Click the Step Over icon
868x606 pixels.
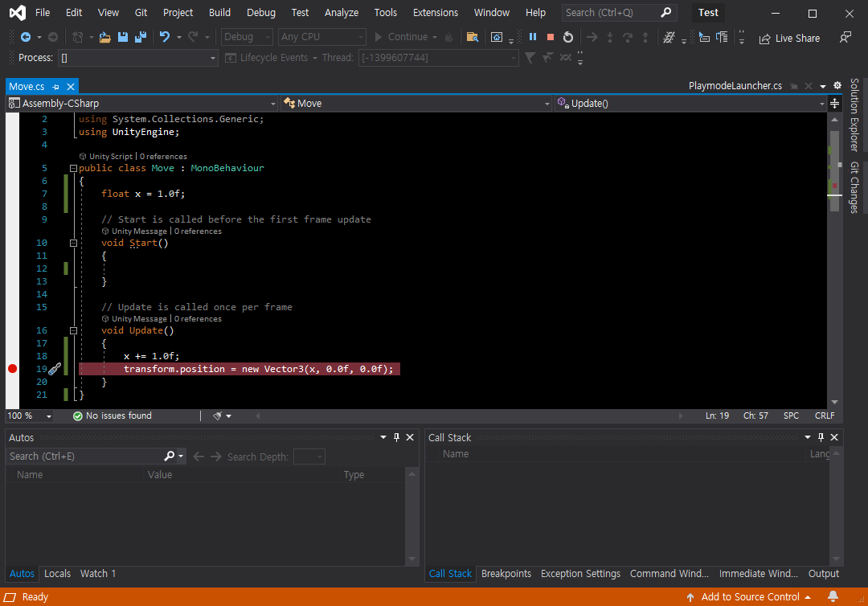[628, 37]
